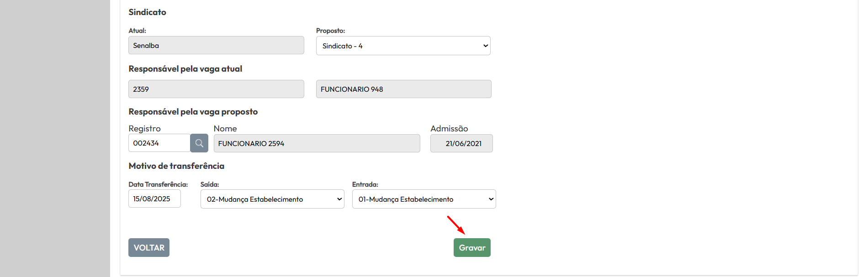This screenshot has width=868, height=277.
Task: Click the Sindicato section heading
Action: point(147,12)
